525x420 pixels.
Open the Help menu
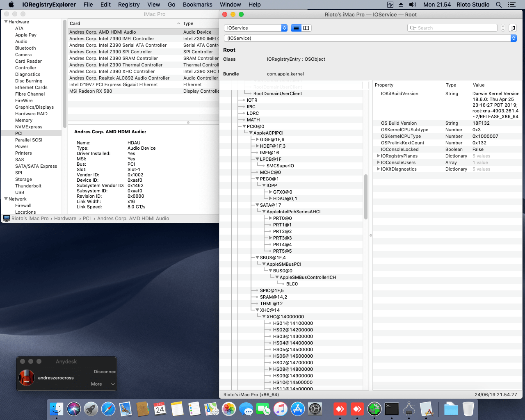255,5
